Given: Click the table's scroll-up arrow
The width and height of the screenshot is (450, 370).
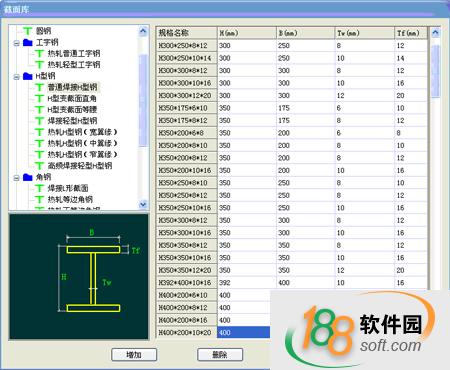Looking at the screenshot, I should pos(435,32).
